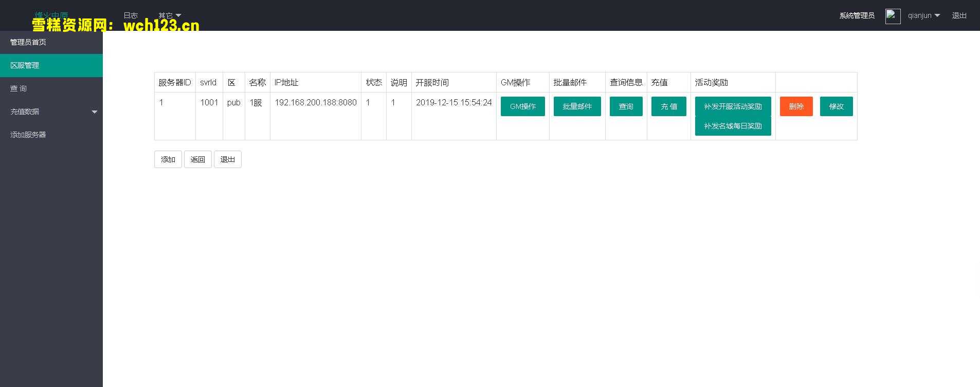Click 补发名城每日奖励 button

click(733, 126)
